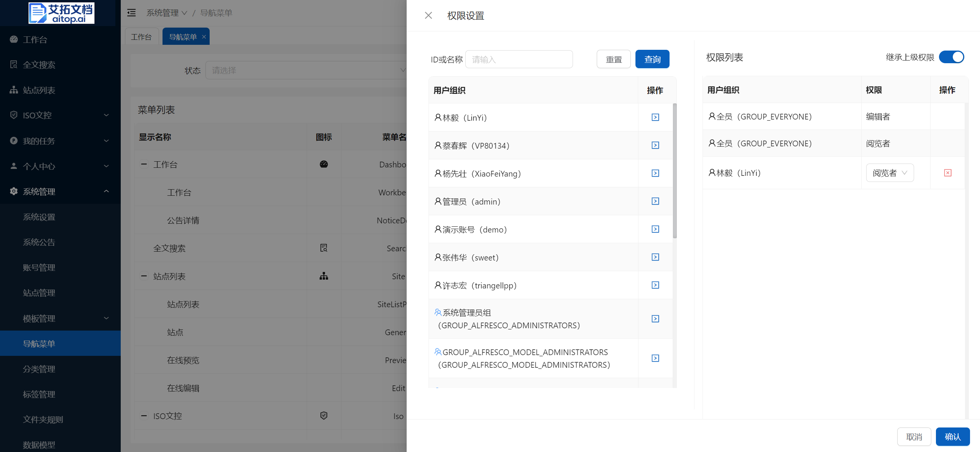The image size is (980, 452).
Task: Add 林毅 (LinYi) to permission list
Action: 655,117
